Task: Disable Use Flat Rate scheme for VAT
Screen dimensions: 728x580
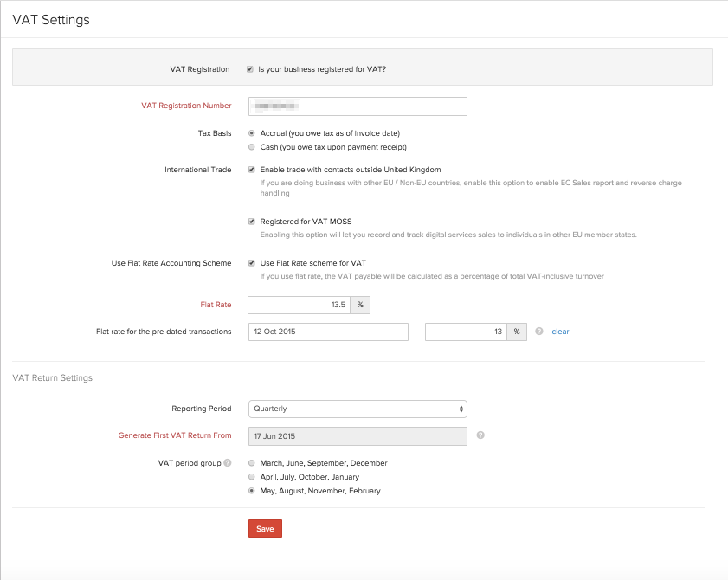Action: pyautogui.click(x=251, y=263)
